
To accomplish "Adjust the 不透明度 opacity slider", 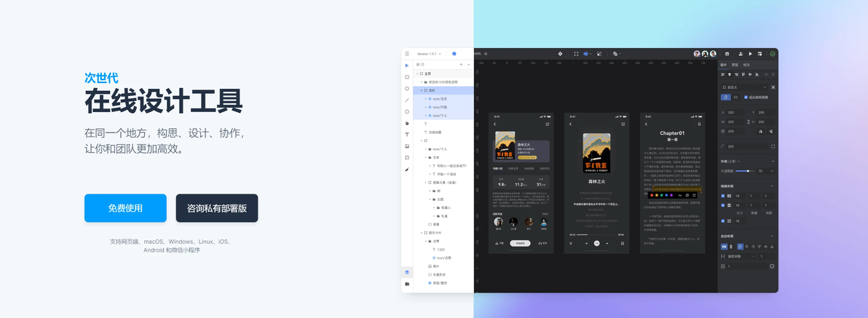I will [x=743, y=171].
